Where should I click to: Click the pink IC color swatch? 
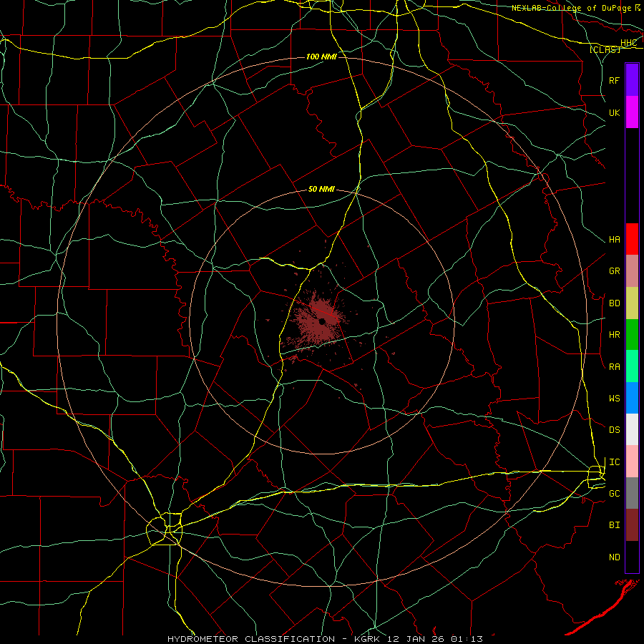click(632, 462)
